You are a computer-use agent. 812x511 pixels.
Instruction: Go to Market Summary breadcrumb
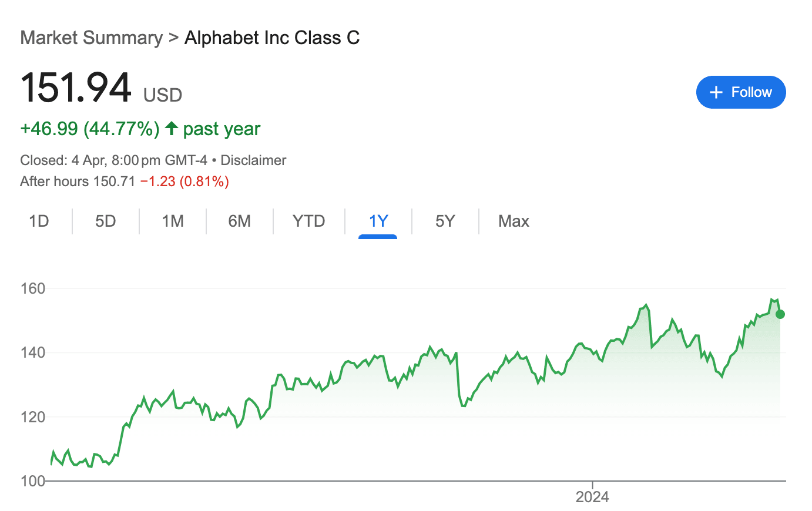click(92, 38)
